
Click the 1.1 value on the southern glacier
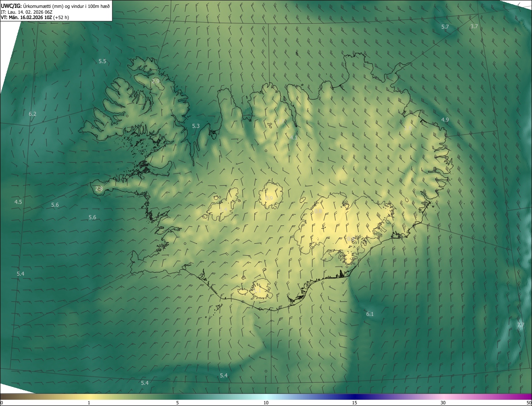click(x=258, y=291)
